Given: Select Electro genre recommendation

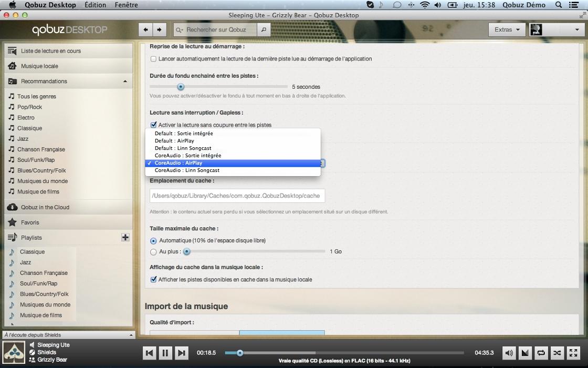Looking at the screenshot, I should tap(26, 118).
